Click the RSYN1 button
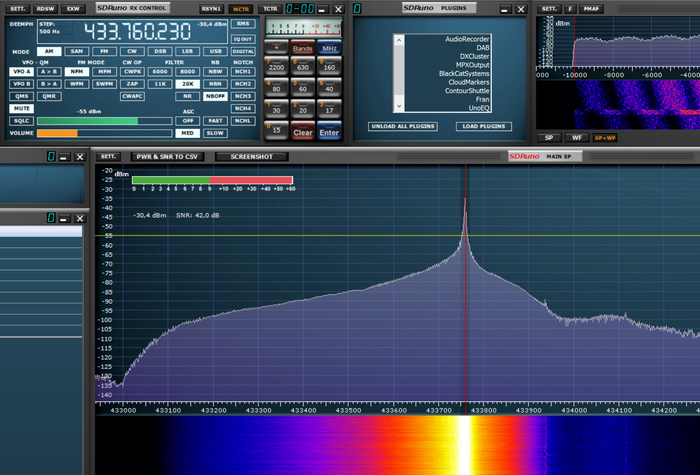This screenshot has width=700, height=475. tap(211, 8)
